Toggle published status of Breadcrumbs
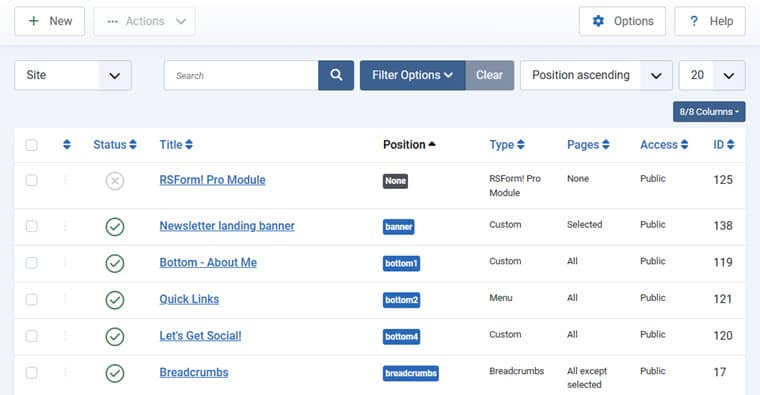Image resolution: width=760 pixels, height=395 pixels. coord(115,373)
